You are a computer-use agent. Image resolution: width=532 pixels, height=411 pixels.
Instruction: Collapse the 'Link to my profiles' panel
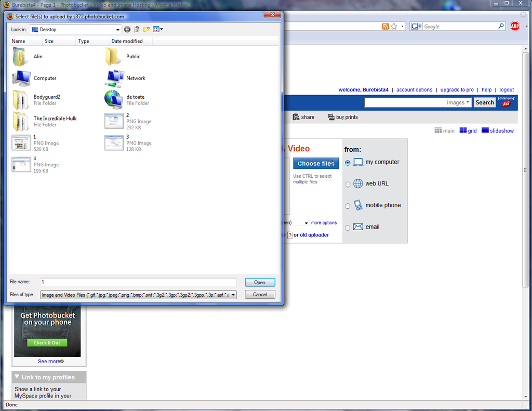point(17,377)
